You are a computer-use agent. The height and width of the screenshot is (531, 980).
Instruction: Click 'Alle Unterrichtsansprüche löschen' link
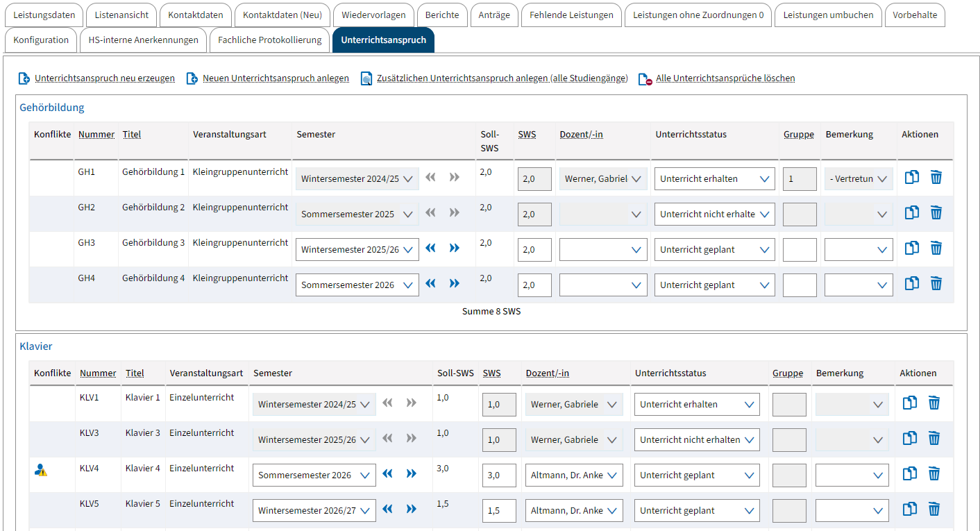point(725,78)
